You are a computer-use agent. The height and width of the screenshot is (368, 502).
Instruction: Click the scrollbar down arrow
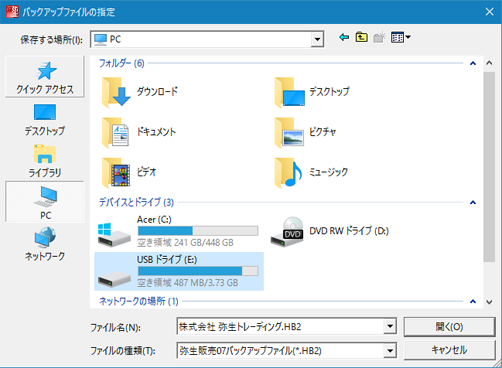pyautogui.click(x=489, y=302)
